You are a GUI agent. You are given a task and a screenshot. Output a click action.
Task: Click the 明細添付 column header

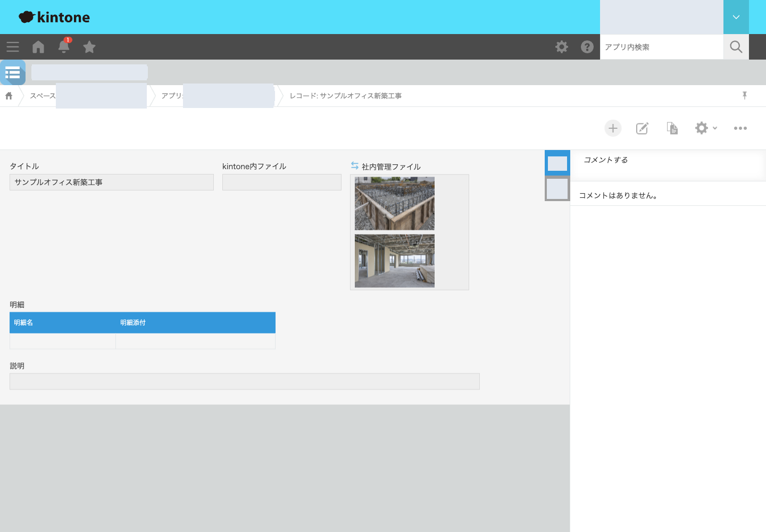196,323
